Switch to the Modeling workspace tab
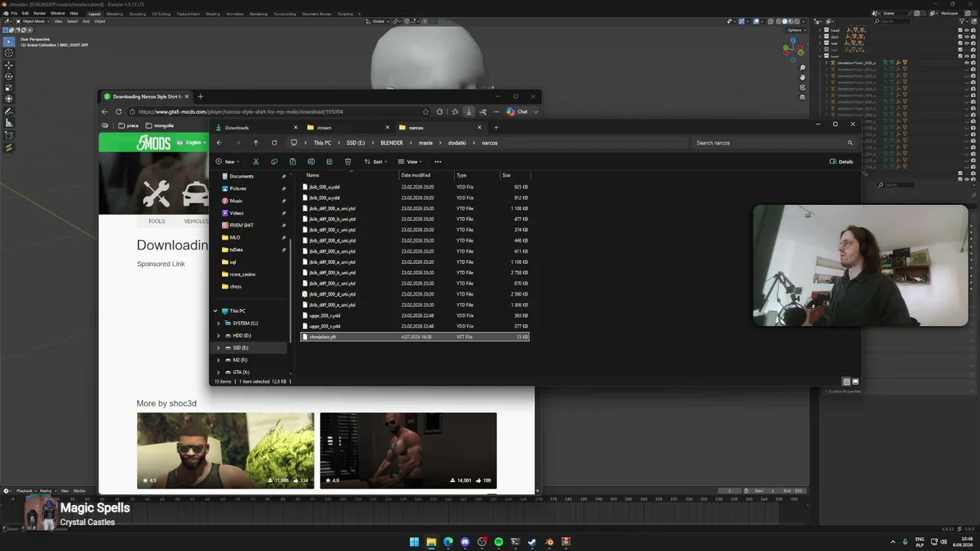The width and height of the screenshot is (980, 551). point(114,14)
